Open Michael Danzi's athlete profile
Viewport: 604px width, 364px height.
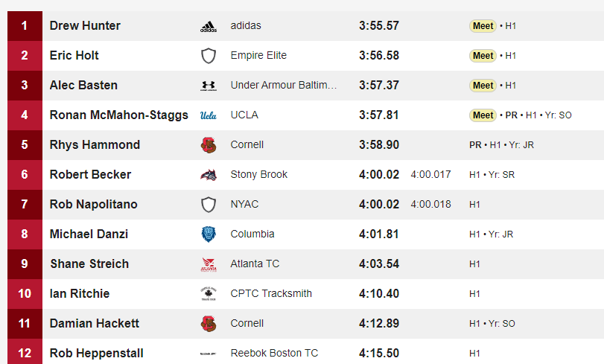(x=89, y=234)
